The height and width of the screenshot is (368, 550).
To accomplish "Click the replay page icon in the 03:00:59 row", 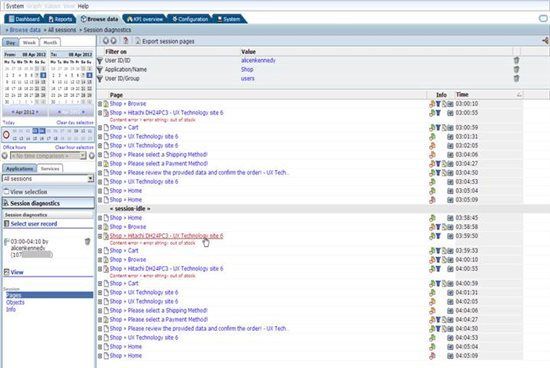I will pyautogui.click(x=444, y=128).
